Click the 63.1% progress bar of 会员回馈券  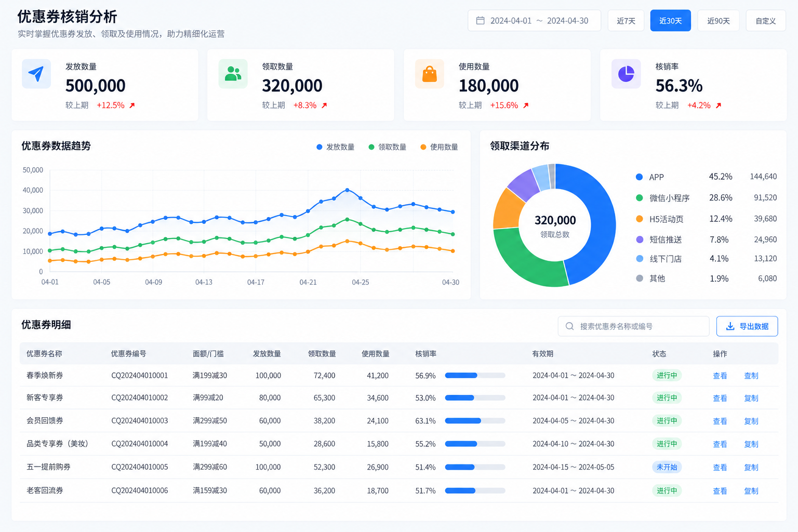point(475,421)
